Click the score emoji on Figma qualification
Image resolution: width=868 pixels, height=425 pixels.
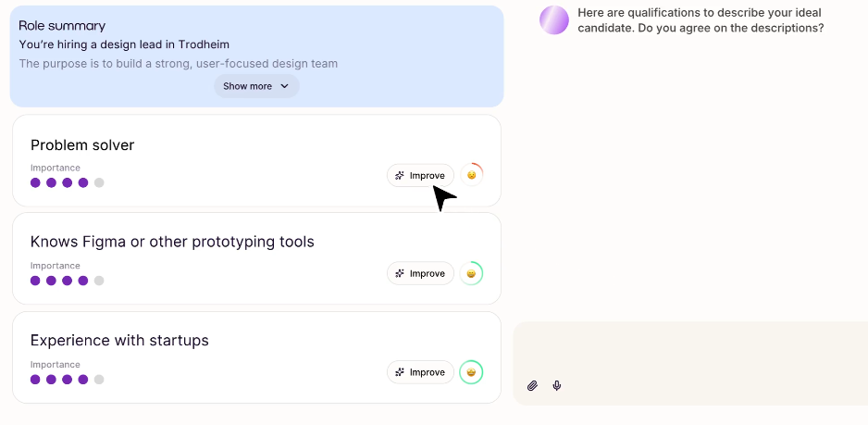tap(472, 273)
